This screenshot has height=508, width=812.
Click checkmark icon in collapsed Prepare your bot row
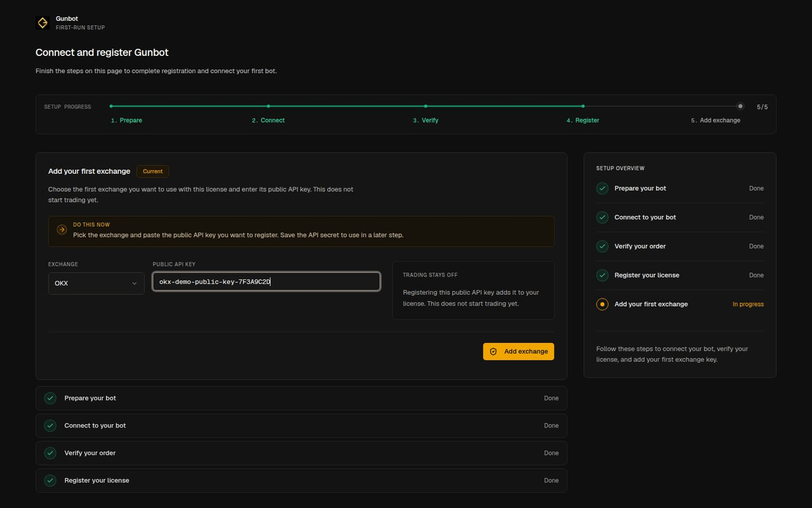point(50,398)
